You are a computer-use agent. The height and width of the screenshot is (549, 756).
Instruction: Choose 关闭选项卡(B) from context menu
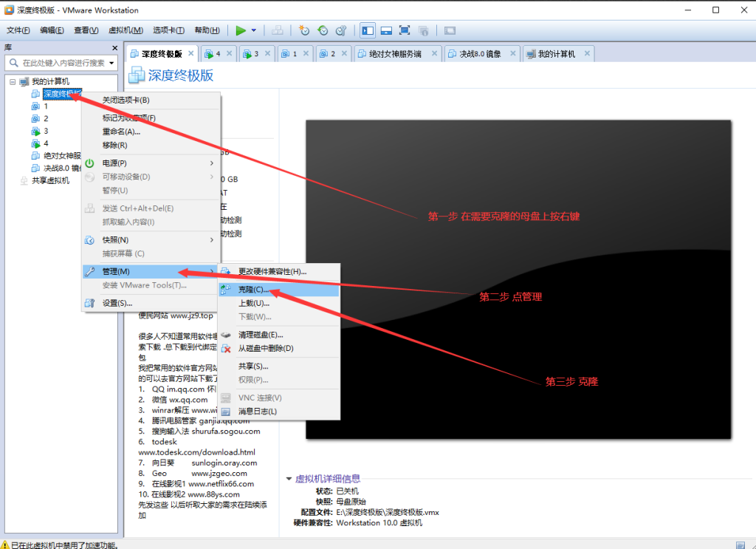pyautogui.click(x=151, y=100)
